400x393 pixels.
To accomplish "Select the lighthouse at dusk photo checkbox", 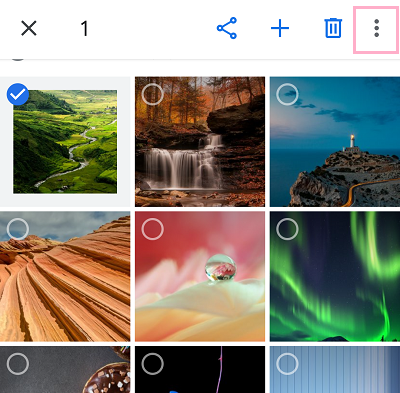I will [x=287, y=94].
